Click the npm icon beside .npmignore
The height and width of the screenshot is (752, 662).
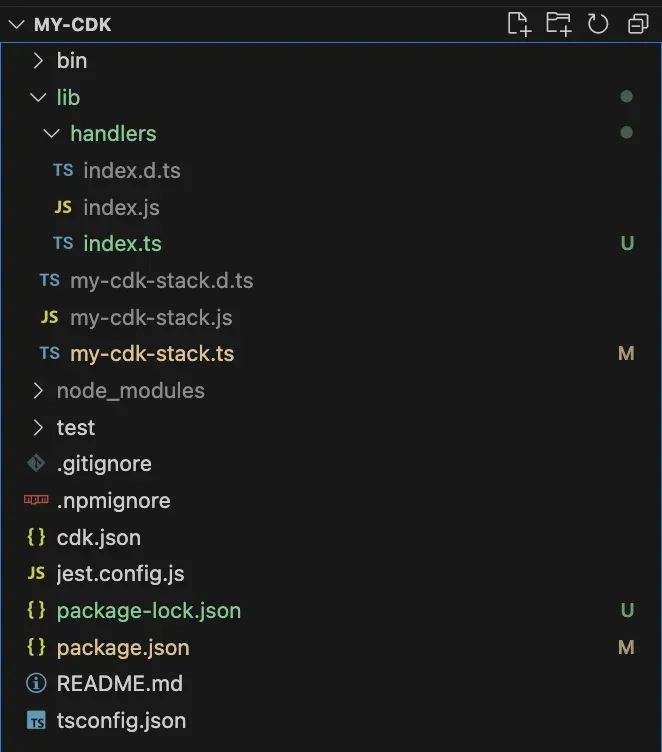(36, 500)
